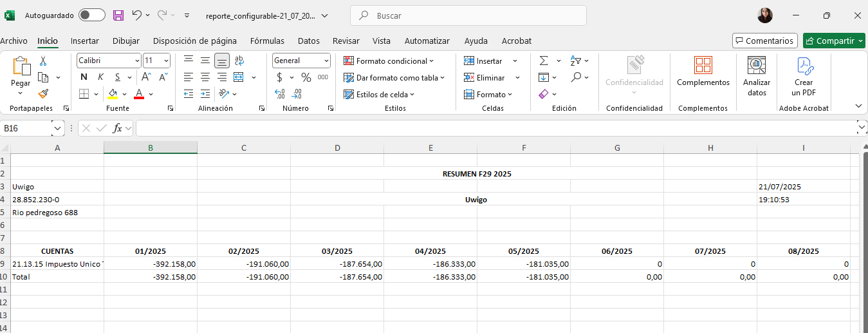
Task: Click the thousands separator 000 icon
Action: point(323,77)
